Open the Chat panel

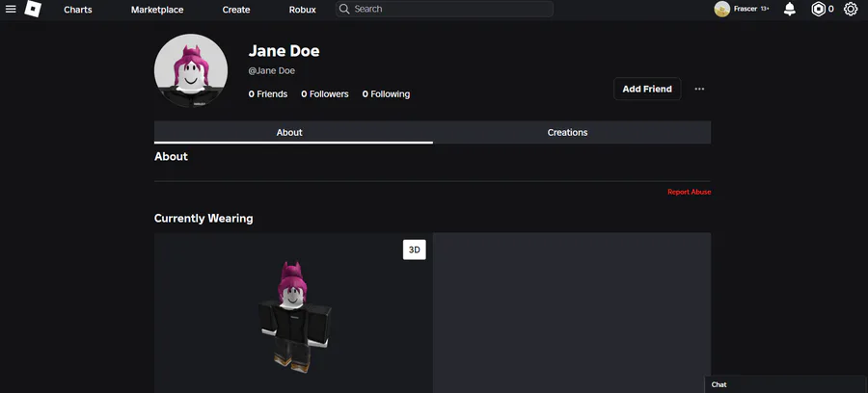tap(786, 384)
